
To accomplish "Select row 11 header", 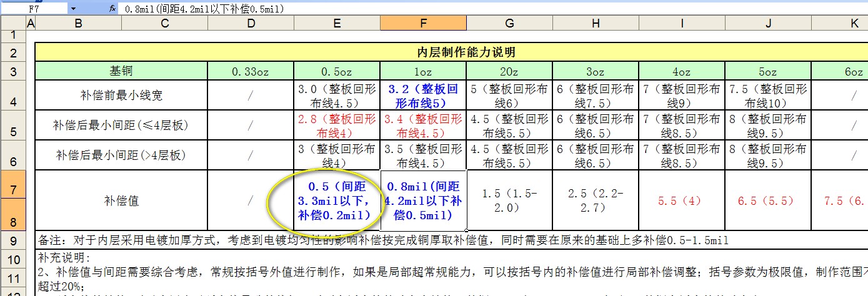I will (12, 275).
